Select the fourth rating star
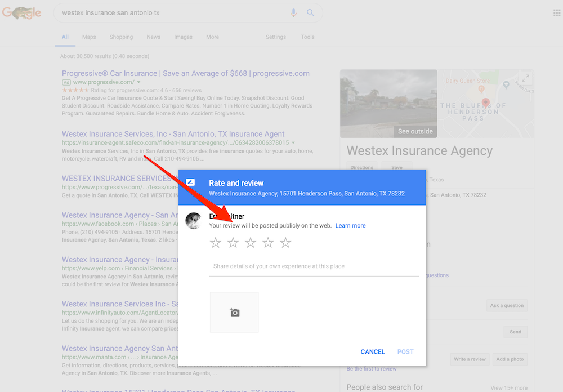The image size is (563, 392). (x=268, y=243)
